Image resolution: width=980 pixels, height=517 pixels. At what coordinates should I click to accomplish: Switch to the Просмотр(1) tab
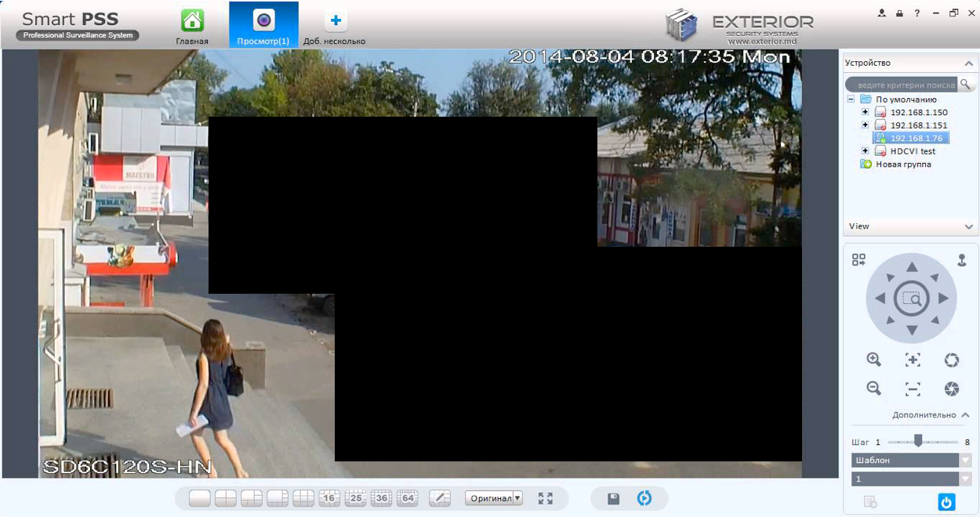(263, 26)
